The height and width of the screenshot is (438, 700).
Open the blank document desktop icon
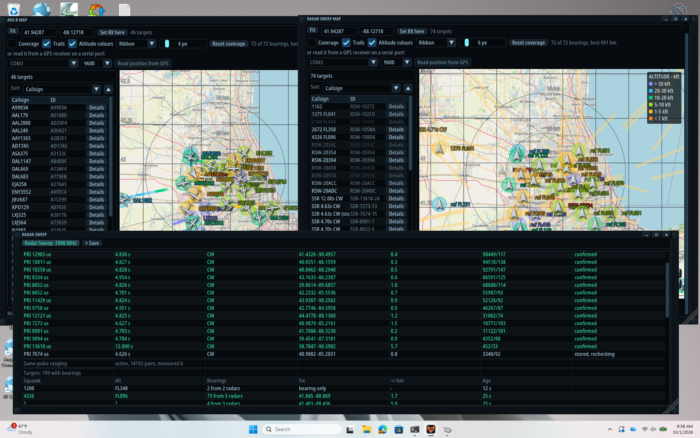[125, 9]
